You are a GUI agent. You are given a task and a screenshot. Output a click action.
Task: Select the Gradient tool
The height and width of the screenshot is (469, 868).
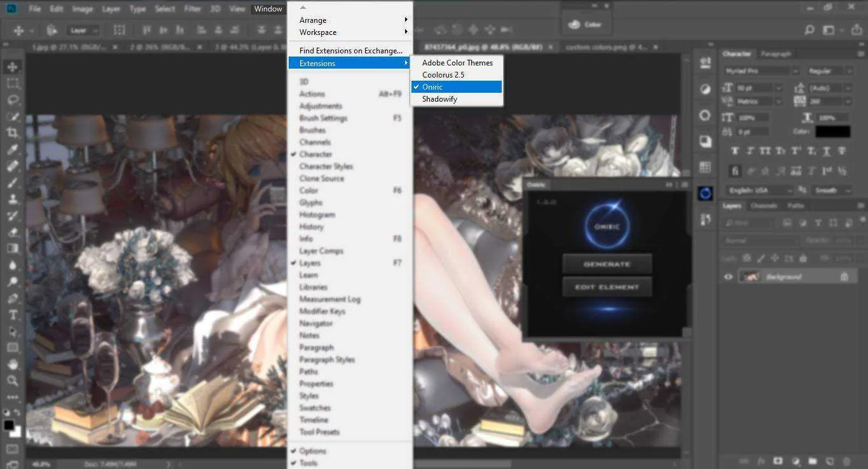(x=12, y=248)
